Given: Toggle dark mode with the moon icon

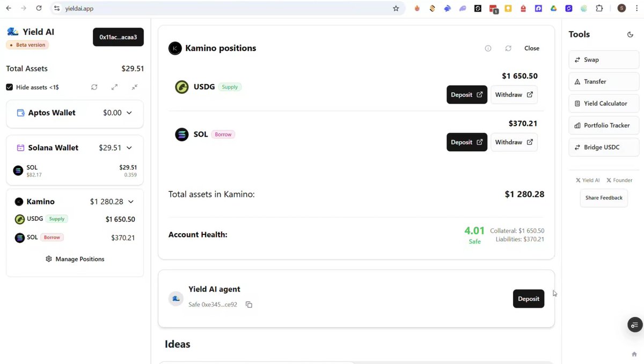Looking at the screenshot, I should pyautogui.click(x=630, y=35).
